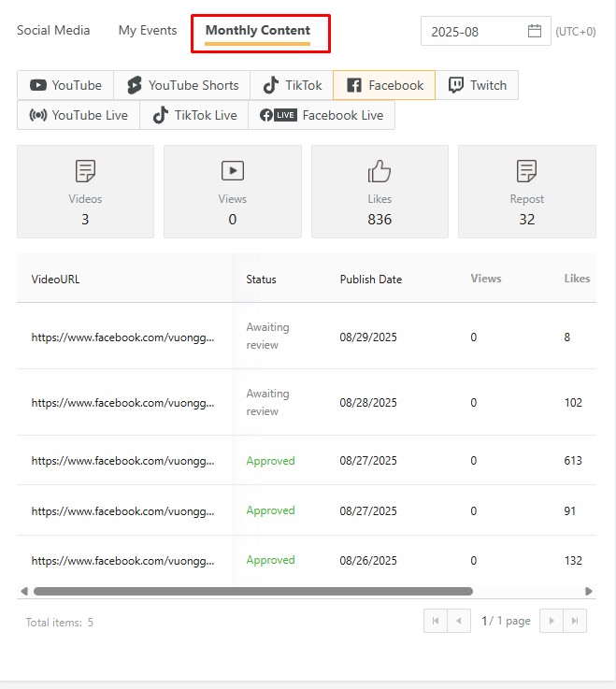Switch to YouTube Shorts platform tab
Viewport: 616px width, 689px height.
pos(182,85)
